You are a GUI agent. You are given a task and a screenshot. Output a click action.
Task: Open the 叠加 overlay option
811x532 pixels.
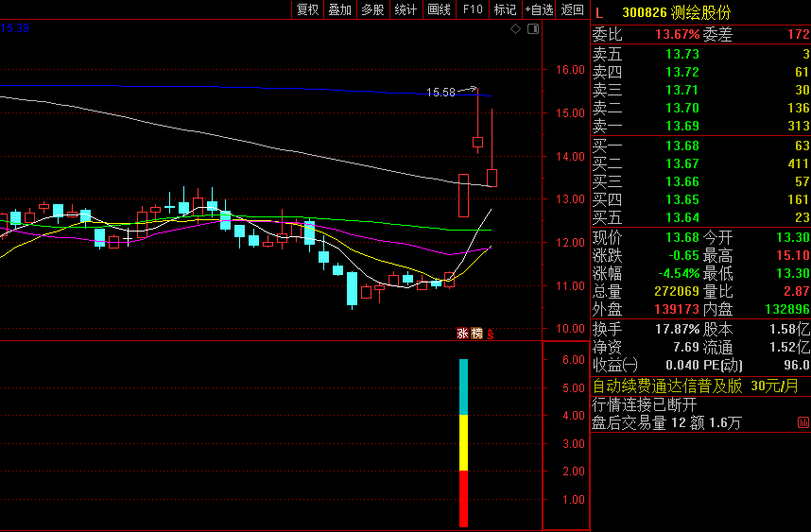340,9
